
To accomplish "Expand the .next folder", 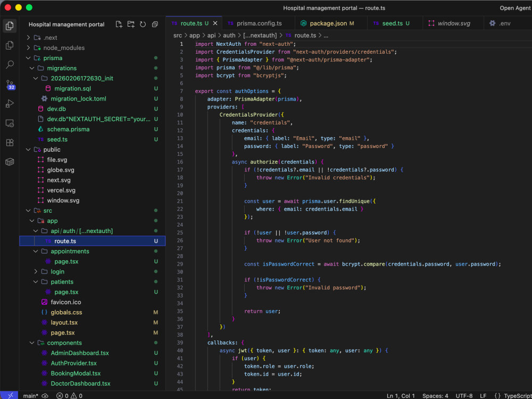I will point(92,38).
